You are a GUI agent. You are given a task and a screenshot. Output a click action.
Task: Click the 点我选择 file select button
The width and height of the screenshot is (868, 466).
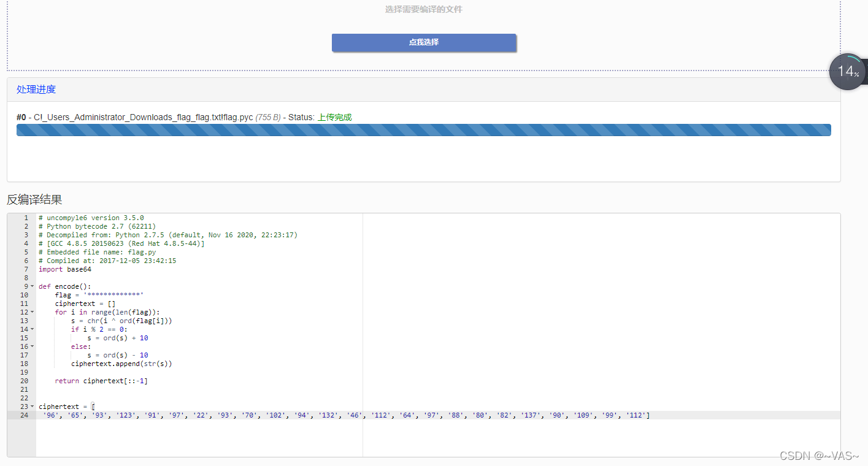[424, 42]
